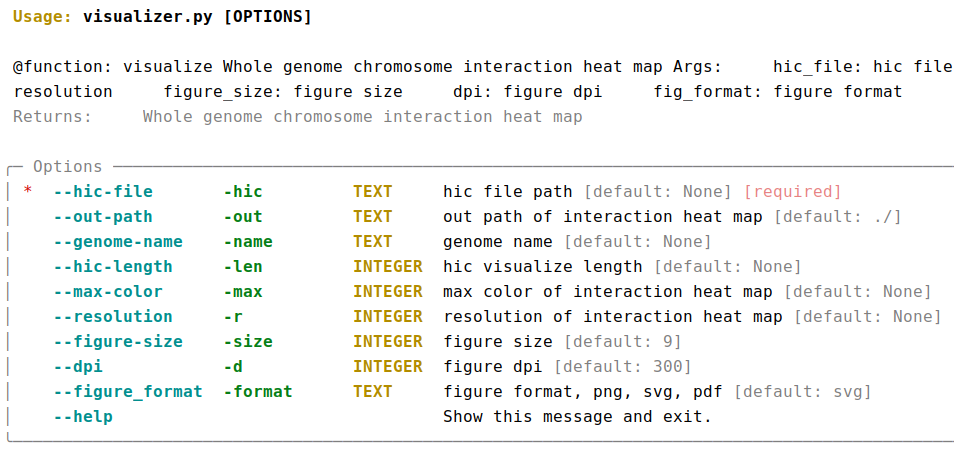
Task: Click the red [required] marker
Action: 793,191
